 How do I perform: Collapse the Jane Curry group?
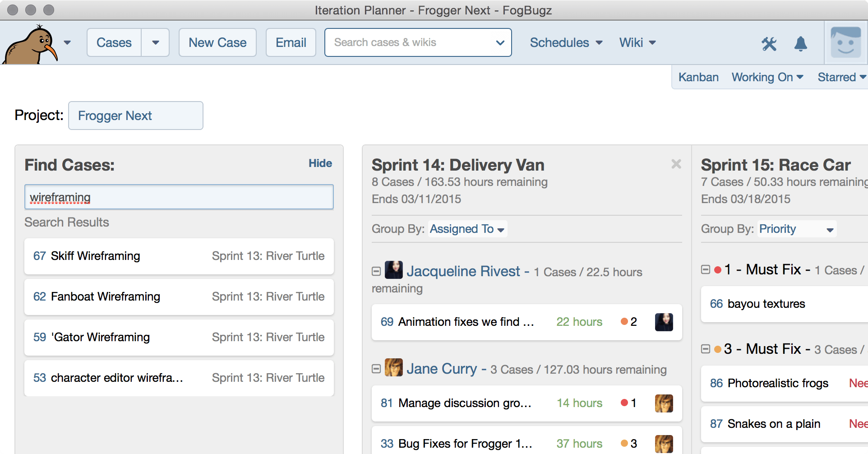tap(376, 369)
